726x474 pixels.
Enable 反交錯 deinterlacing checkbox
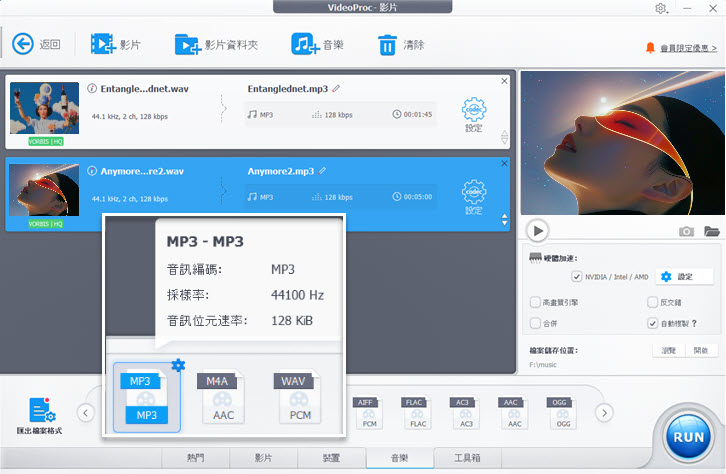(652, 302)
